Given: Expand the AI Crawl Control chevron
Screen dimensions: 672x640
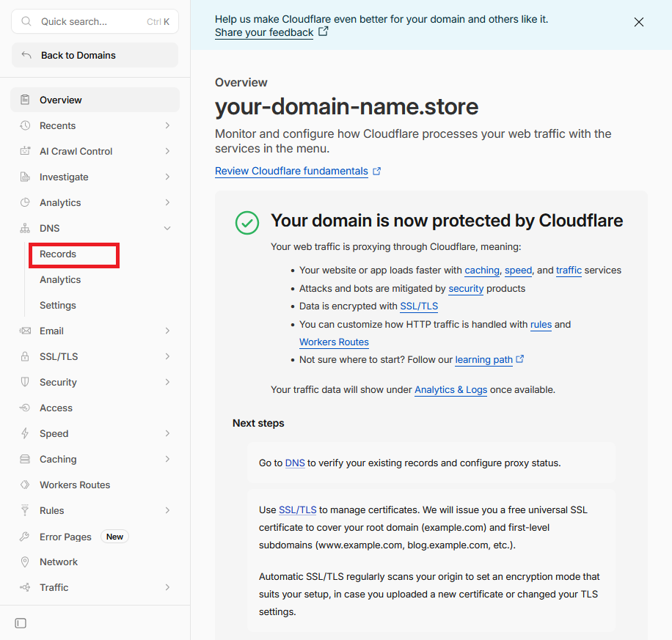Looking at the screenshot, I should point(167,151).
